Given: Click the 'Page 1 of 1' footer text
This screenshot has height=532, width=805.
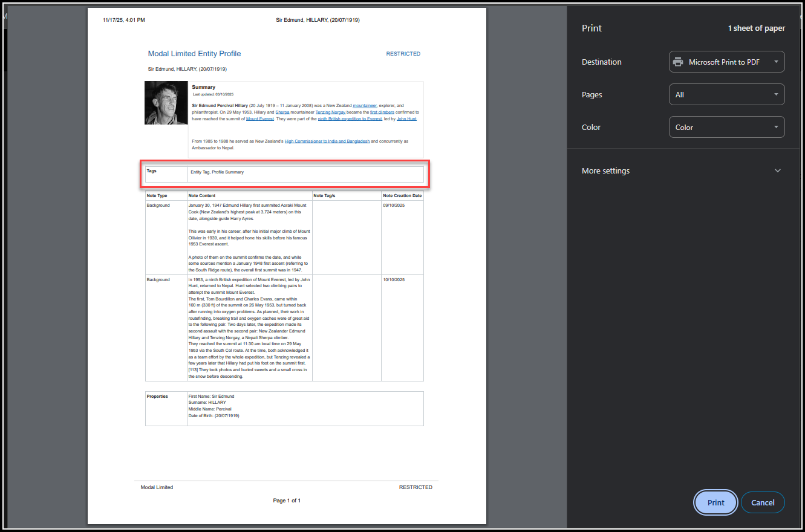Looking at the screenshot, I should tap(287, 501).
